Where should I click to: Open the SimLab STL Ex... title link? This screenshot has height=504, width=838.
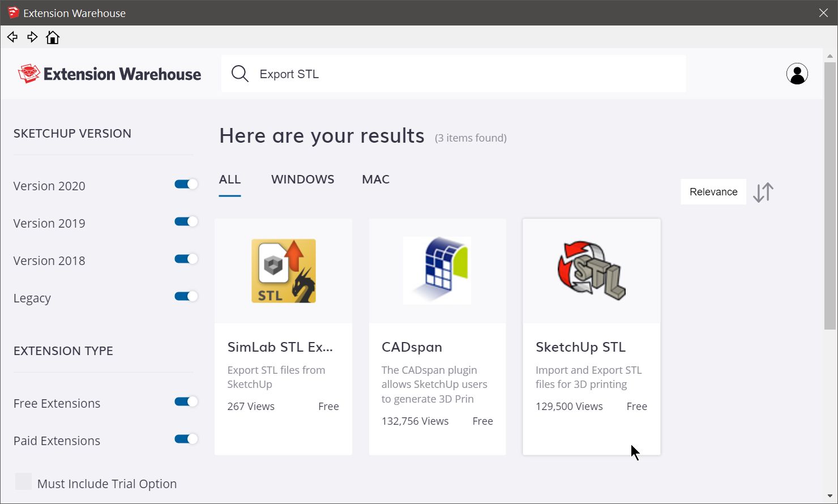pos(280,347)
